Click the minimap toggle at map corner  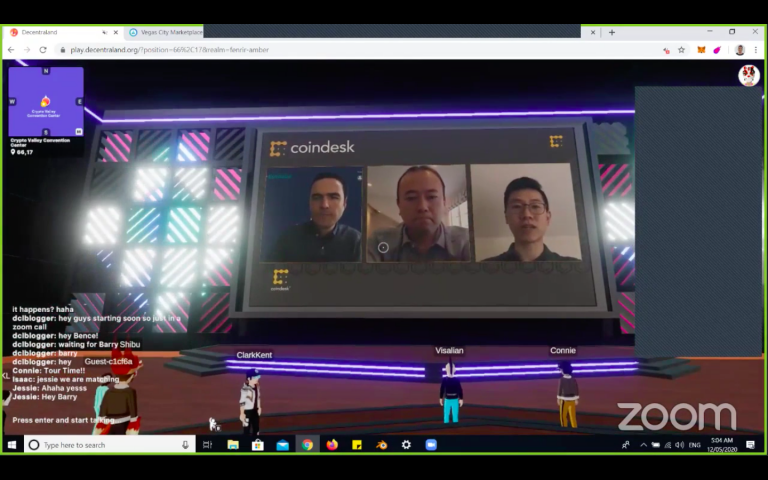78,132
